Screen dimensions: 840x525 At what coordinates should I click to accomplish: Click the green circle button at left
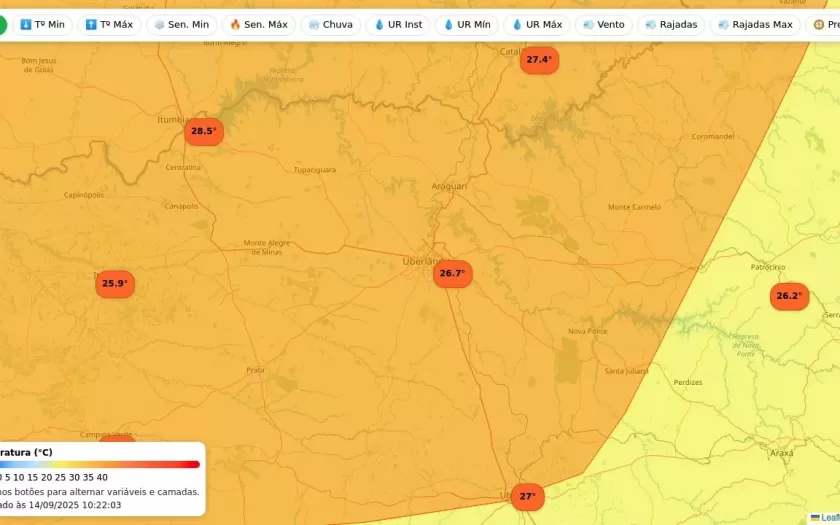point(2,25)
